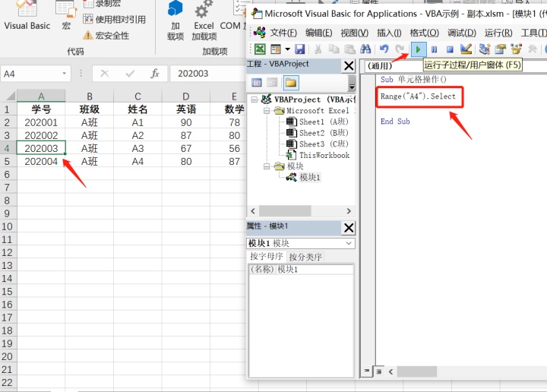Open Project Explorer icon in VBA toolbar
The height and width of the screenshot is (392, 547).
484,49
